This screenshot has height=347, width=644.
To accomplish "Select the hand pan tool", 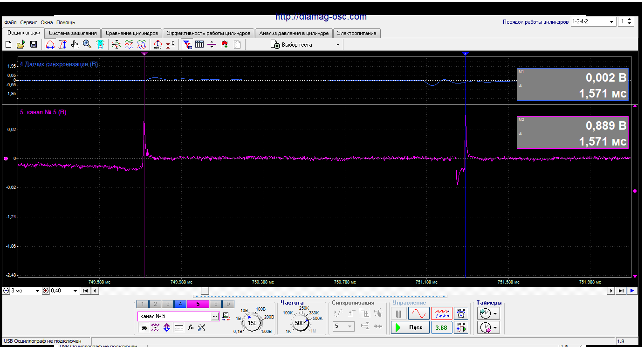I will 75,44.
